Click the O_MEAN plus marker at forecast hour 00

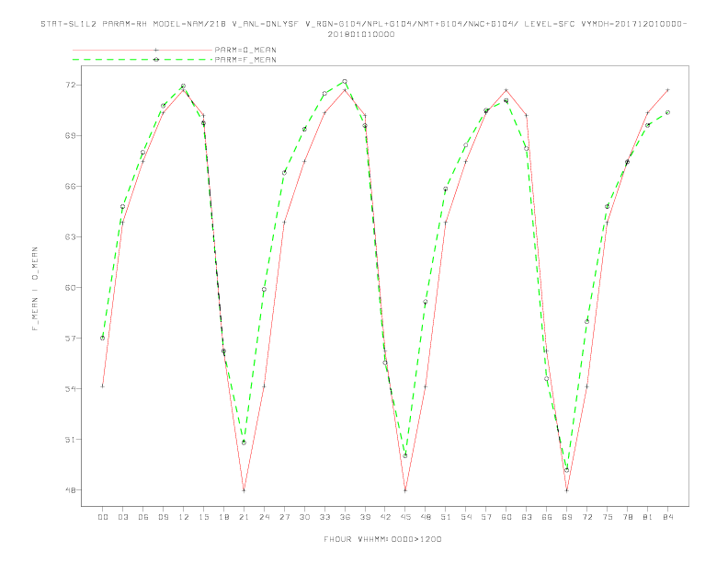[103, 386]
